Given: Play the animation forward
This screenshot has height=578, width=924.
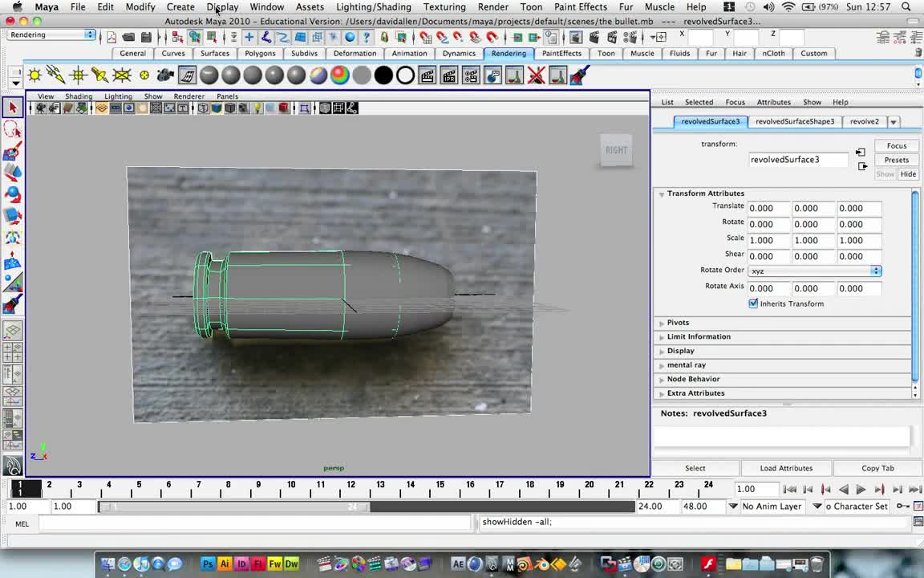Looking at the screenshot, I should click(861, 490).
